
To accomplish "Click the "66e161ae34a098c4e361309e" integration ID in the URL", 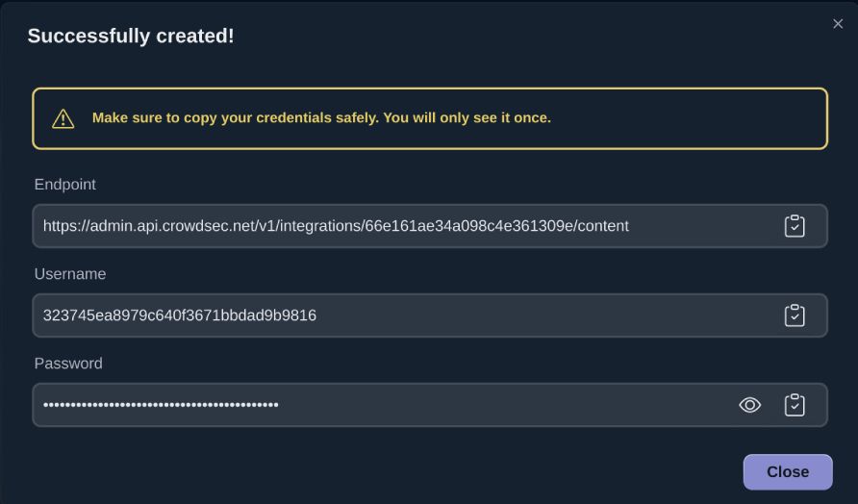I will click(464, 226).
